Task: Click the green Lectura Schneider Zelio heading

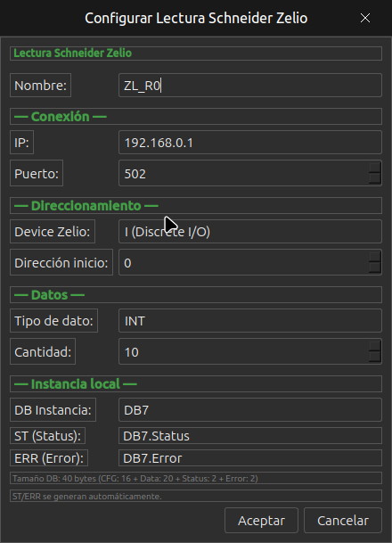Action: [196, 53]
